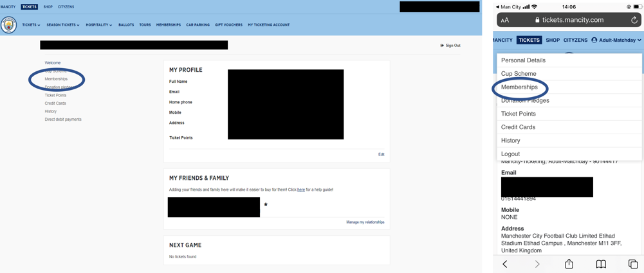The image size is (644, 273).
Task: Tap the Man City back-to-app indicator
Action: tap(508, 7)
